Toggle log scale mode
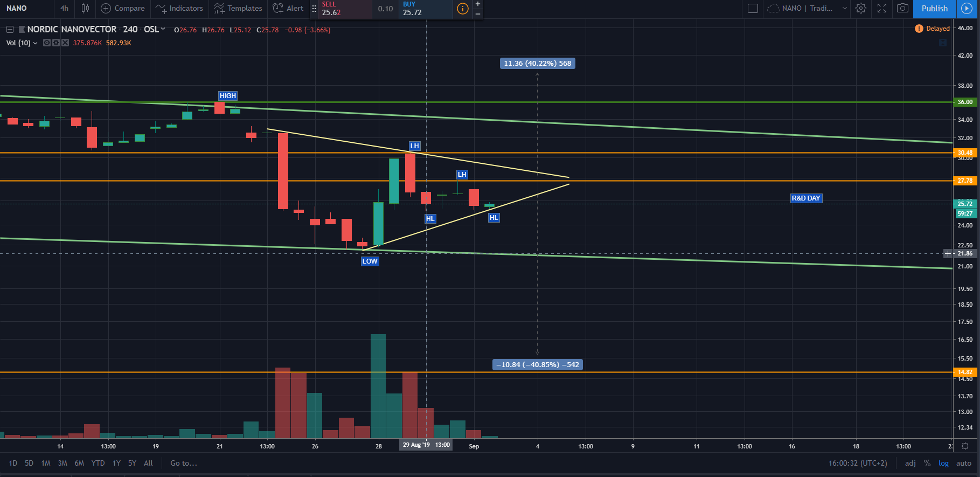 pyautogui.click(x=943, y=463)
